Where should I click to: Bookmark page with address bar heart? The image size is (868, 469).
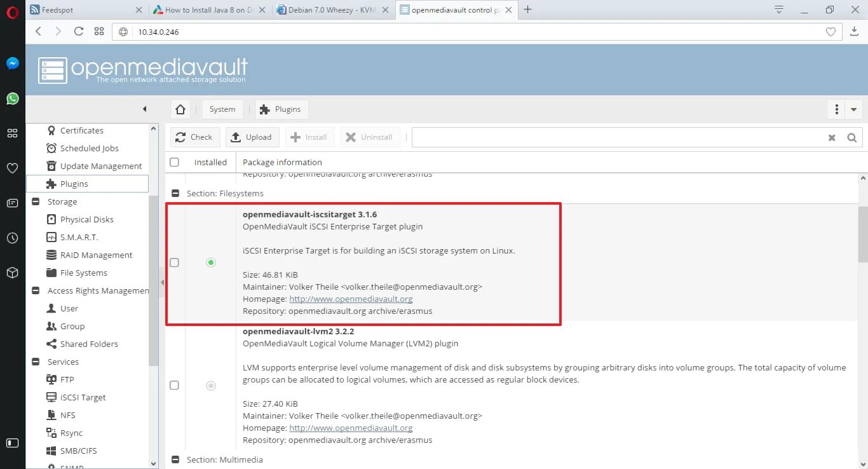(x=831, y=32)
